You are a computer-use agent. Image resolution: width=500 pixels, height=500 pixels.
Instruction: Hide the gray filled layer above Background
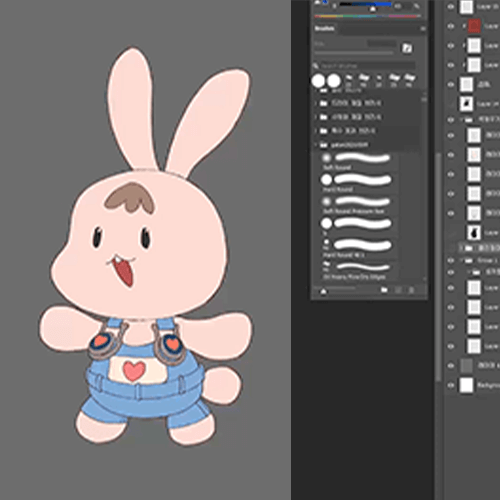(x=451, y=366)
